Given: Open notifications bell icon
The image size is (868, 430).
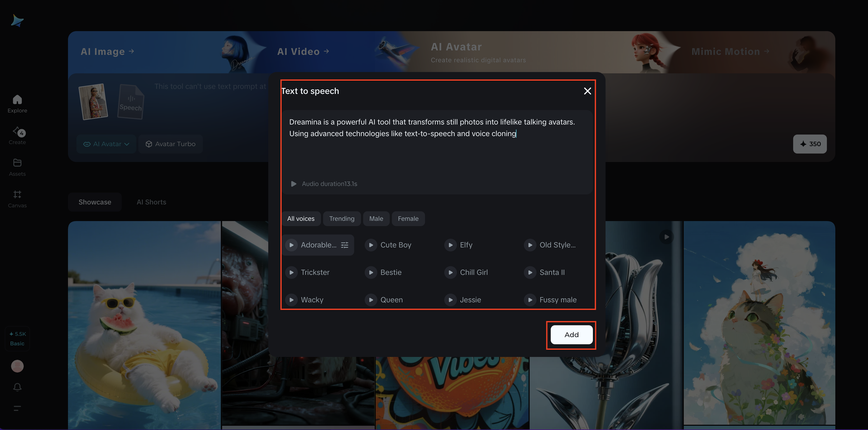Looking at the screenshot, I should pos(17,387).
